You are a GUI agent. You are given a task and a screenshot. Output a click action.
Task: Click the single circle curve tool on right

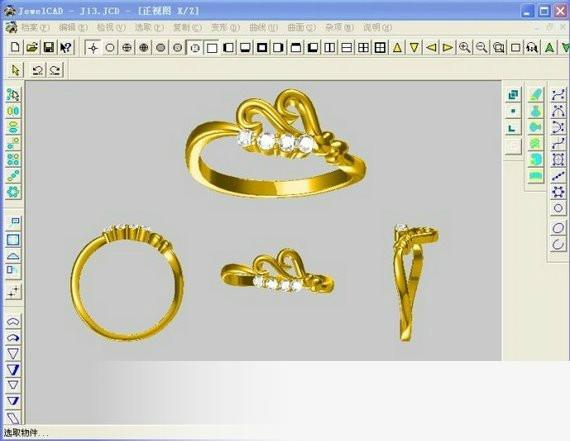click(x=558, y=208)
